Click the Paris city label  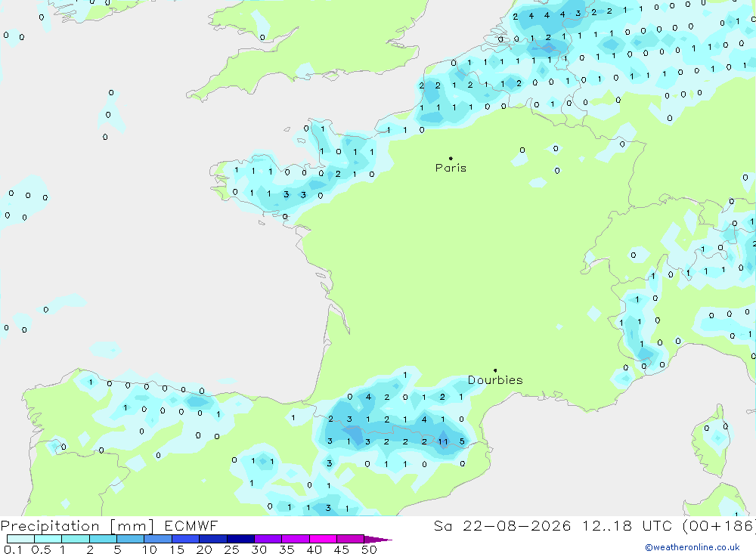click(451, 169)
